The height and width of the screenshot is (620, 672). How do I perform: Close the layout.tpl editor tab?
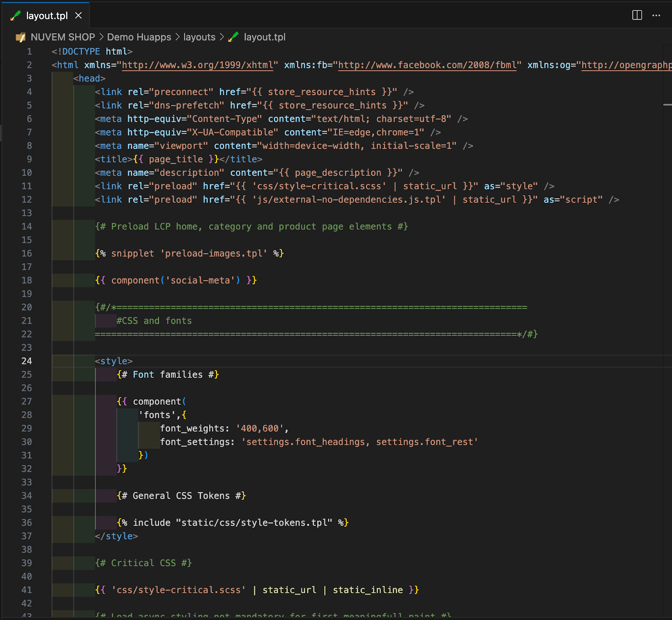[x=79, y=16]
